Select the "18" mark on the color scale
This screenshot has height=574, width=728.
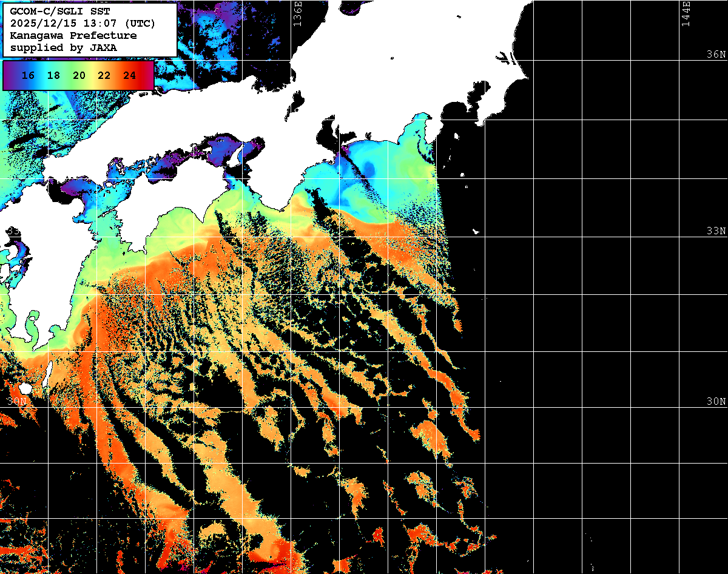point(53,76)
